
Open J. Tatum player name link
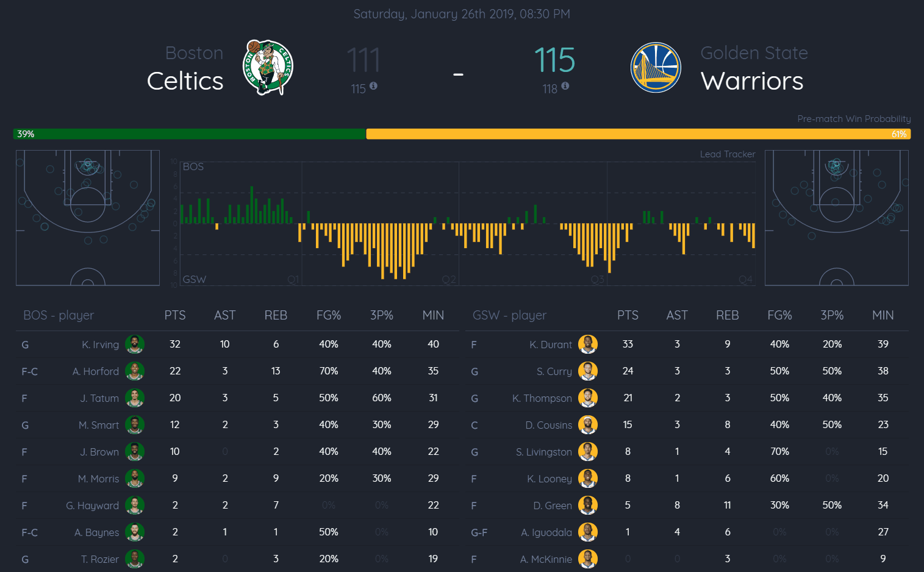[99, 398]
